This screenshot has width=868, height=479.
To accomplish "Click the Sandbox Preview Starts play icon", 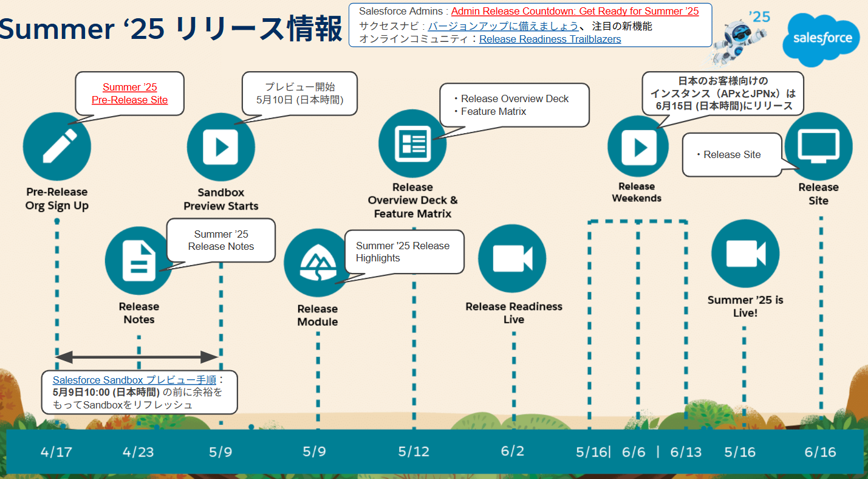I will (x=220, y=146).
